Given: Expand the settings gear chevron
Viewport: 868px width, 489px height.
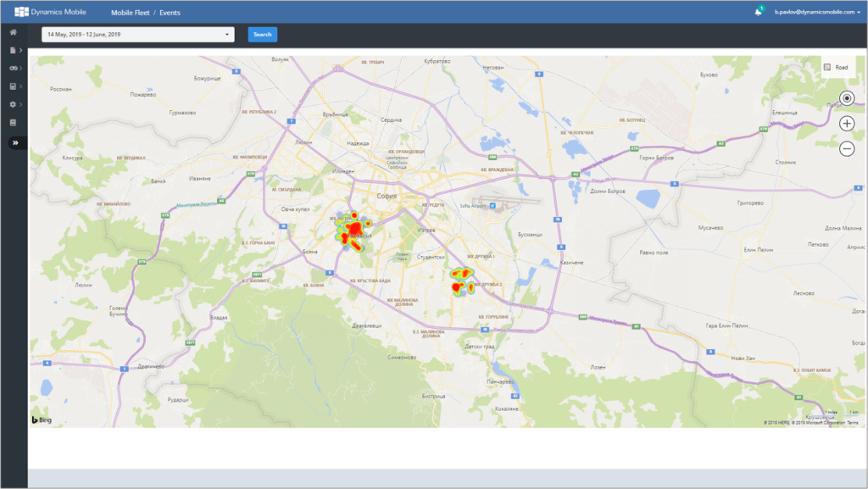Looking at the screenshot, I should tap(21, 104).
